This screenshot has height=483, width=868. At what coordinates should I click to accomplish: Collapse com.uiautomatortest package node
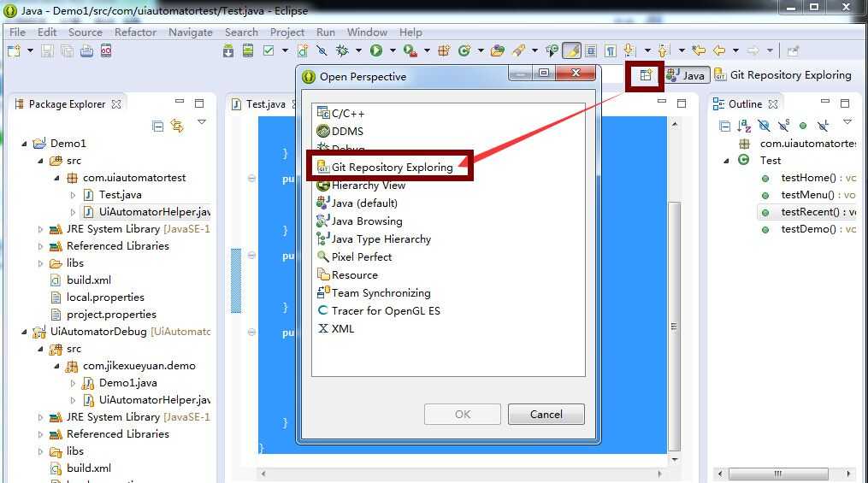[x=56, y=178]
